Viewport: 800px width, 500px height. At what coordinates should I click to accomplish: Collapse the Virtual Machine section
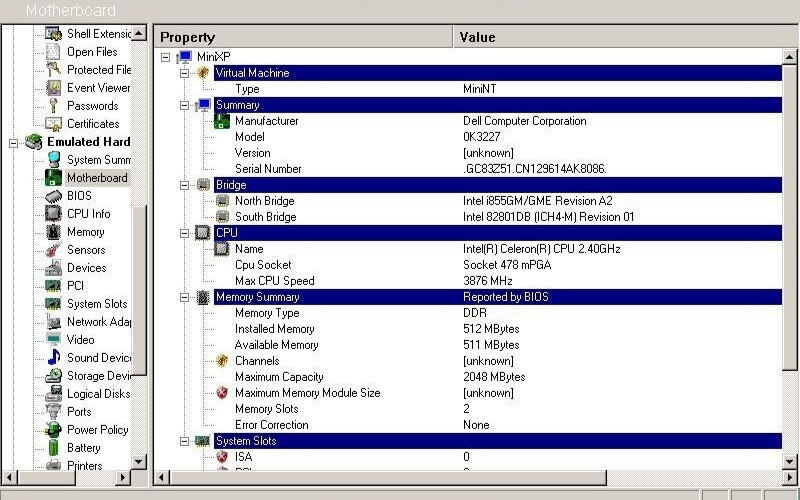[x=185, y=73]
